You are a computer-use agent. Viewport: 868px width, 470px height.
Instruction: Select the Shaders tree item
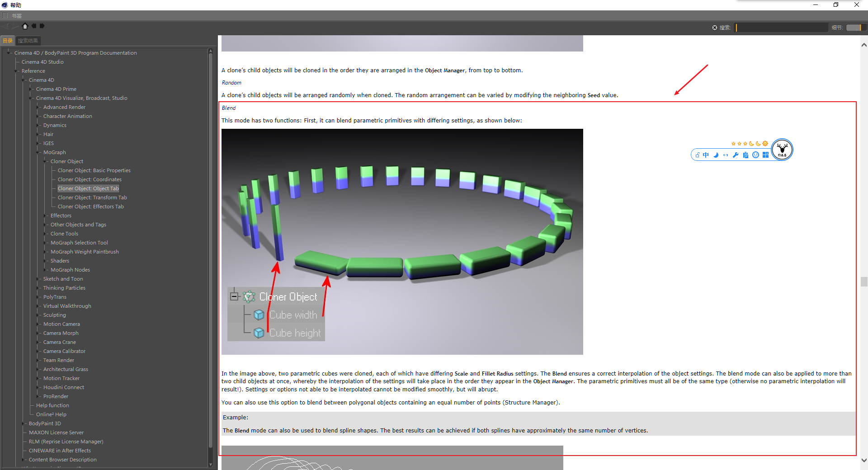click(60, 261)
